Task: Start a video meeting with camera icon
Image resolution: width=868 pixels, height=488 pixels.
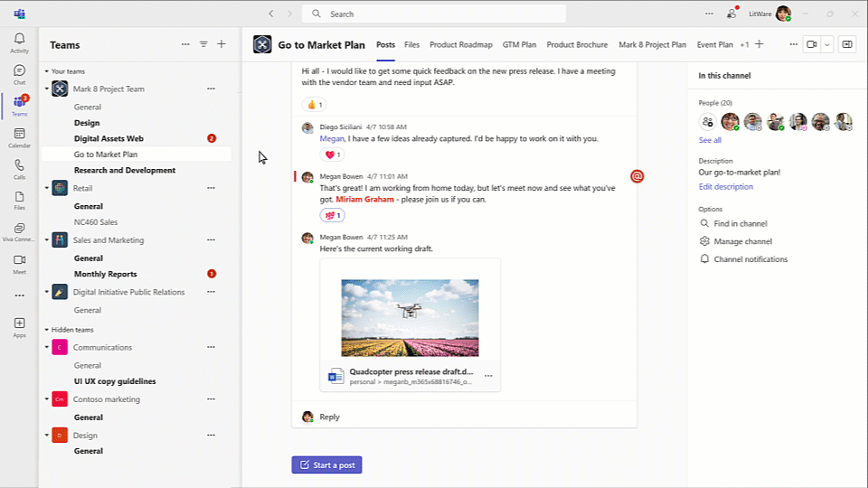Action: 811,44
